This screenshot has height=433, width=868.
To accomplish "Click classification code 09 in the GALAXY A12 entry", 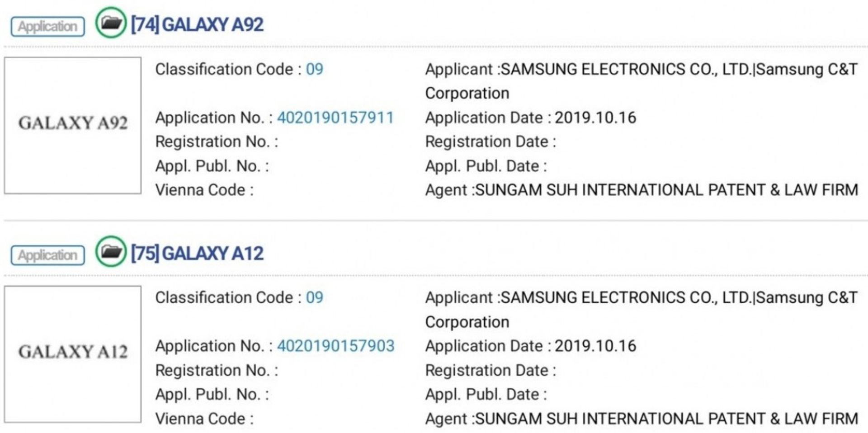I will 314,297.
